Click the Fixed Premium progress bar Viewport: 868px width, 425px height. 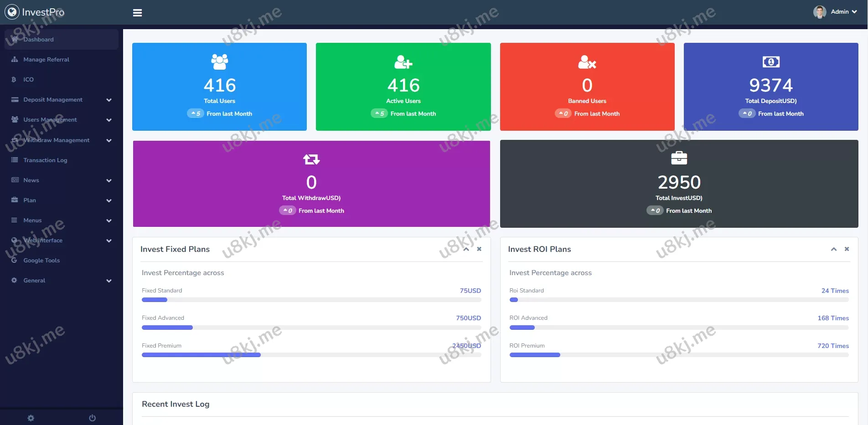pyautogui.click(x=311, y=355)
